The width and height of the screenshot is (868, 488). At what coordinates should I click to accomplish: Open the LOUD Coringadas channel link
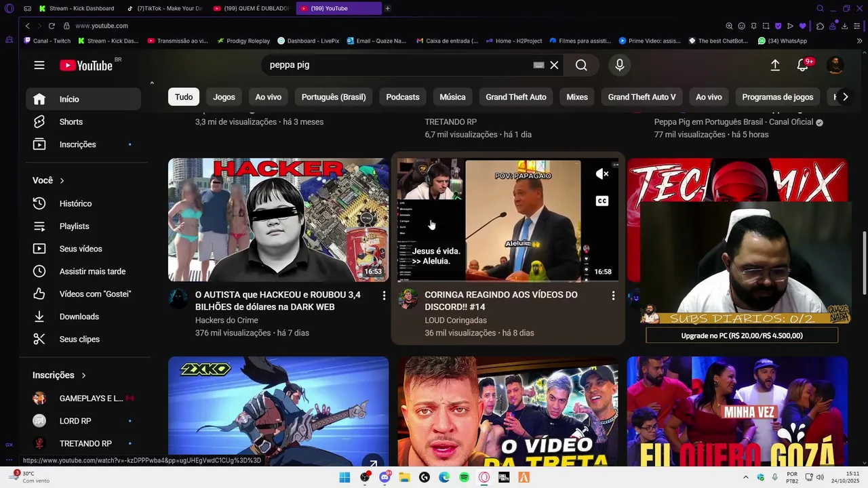456,321
